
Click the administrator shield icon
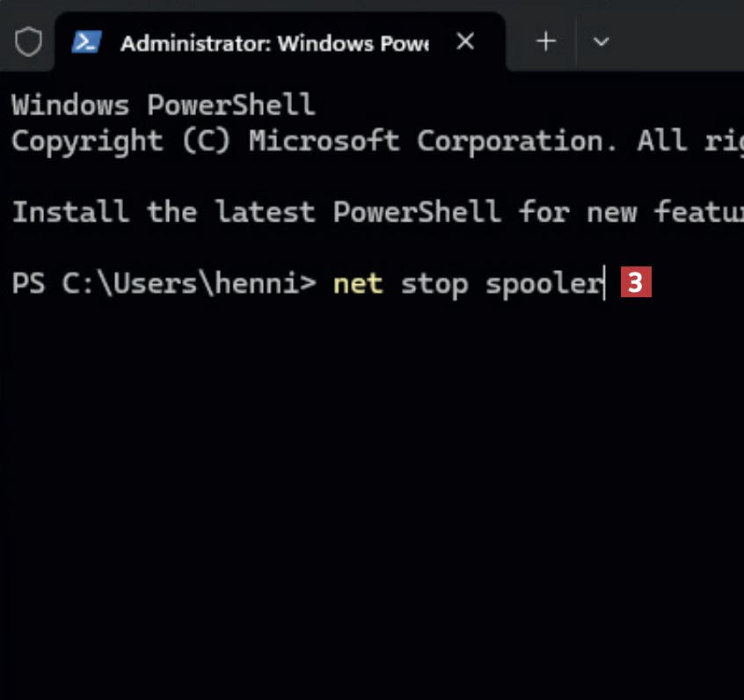28,41
